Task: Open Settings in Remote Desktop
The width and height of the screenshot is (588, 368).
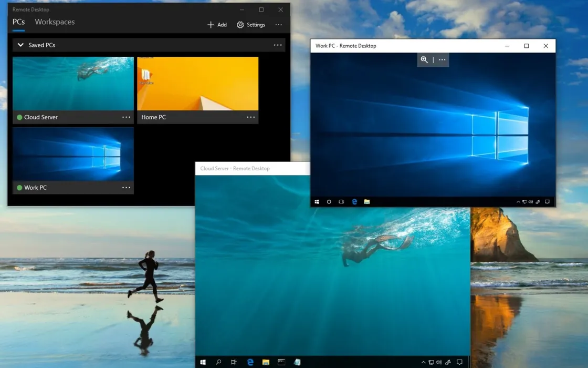Action: (251, 25)
